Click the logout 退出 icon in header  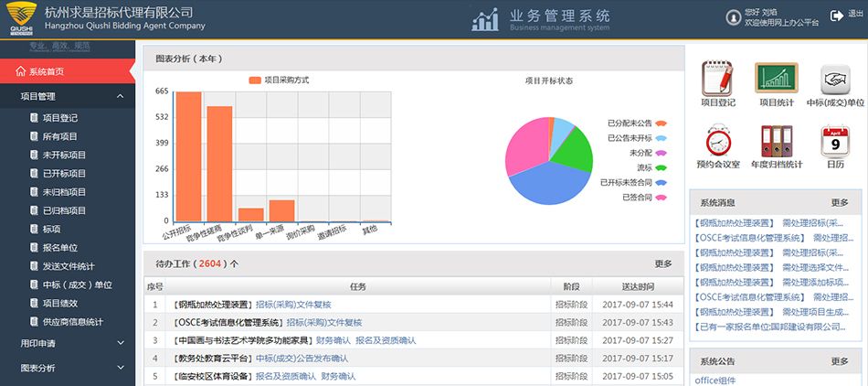point(837,16)
